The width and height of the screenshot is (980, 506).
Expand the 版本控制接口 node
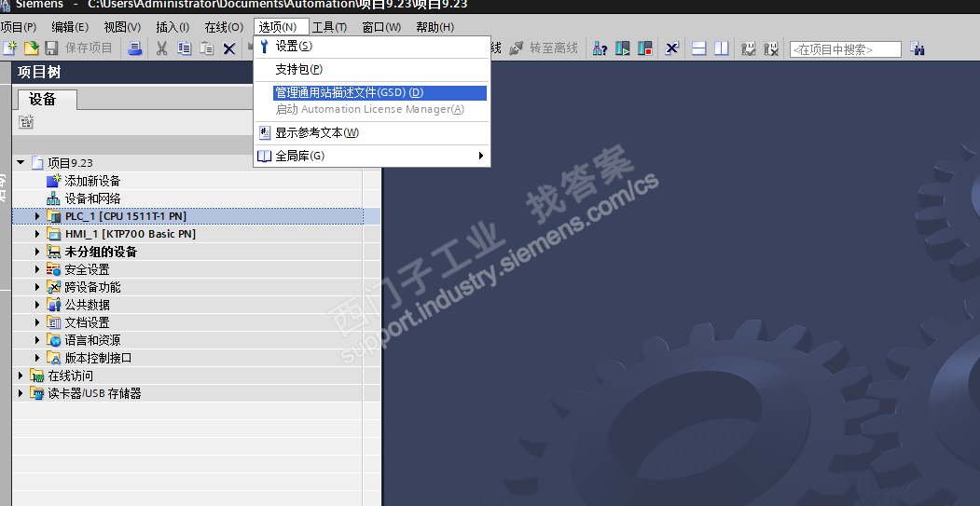coord(37,358)
